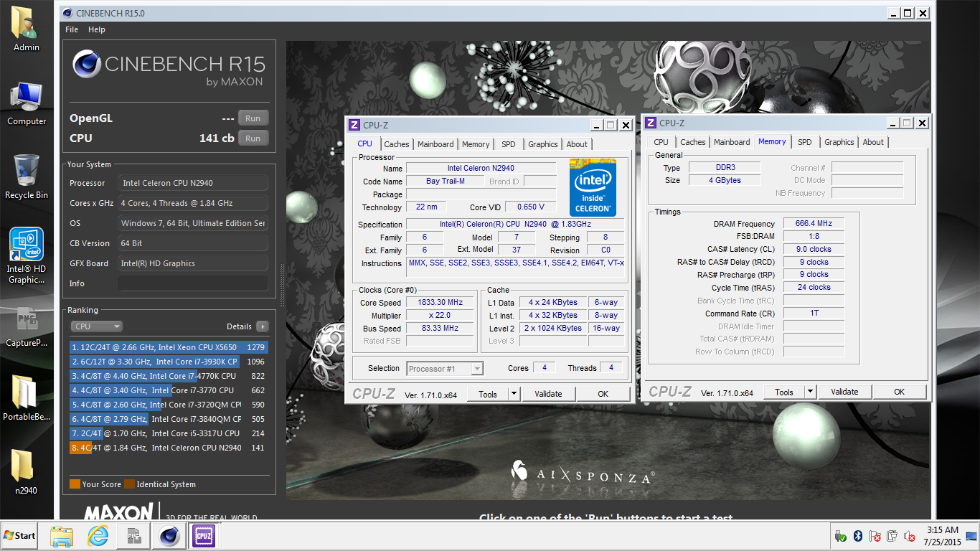Viewport: 980px width, 551px height.
Task: Launch Internet Explorer from taskbar
Action: [x=98, y=536]
